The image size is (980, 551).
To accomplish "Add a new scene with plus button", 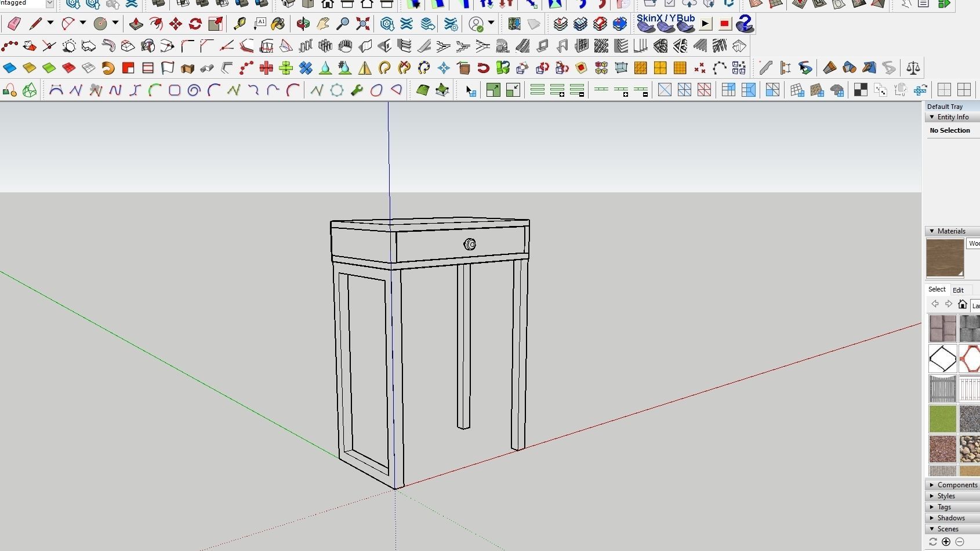I will coord(946,542).
